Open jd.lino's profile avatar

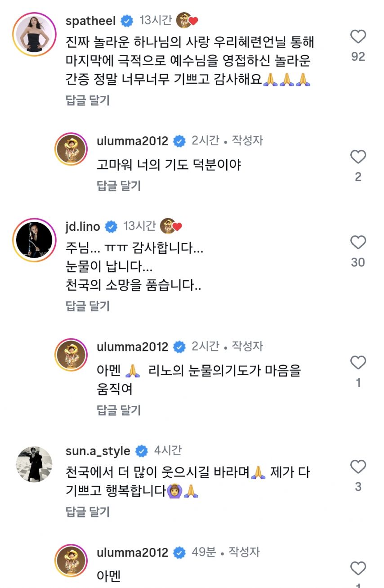click(34, 240)
